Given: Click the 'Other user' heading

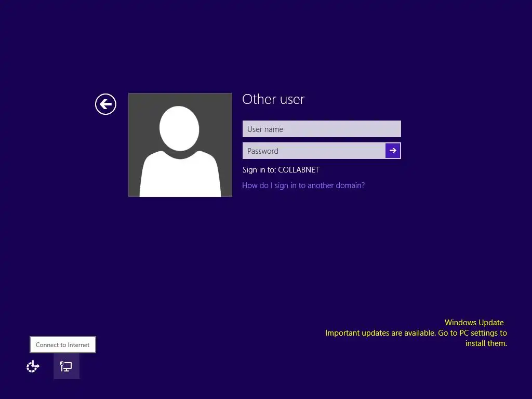Looking at the screenshot, I should pyautogui.click(x=273, y=99).
